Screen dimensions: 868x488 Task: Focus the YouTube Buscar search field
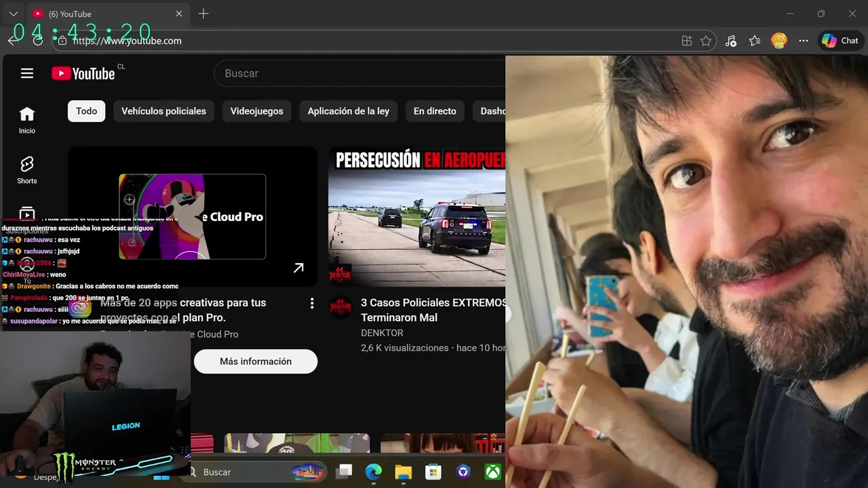pos(359,73)
